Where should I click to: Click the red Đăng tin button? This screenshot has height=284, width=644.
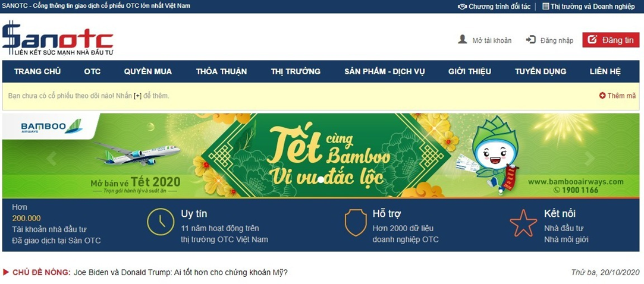point(611,40)
